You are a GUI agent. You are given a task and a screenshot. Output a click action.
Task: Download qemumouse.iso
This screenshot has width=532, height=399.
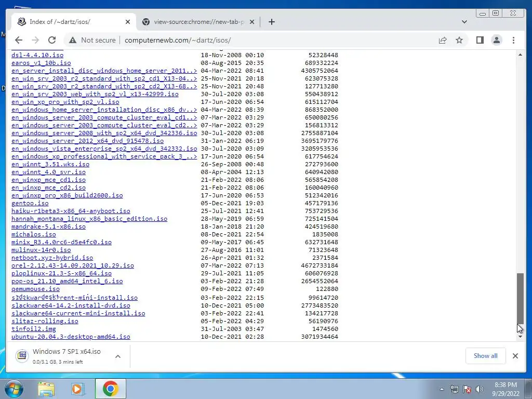[36, 289]
